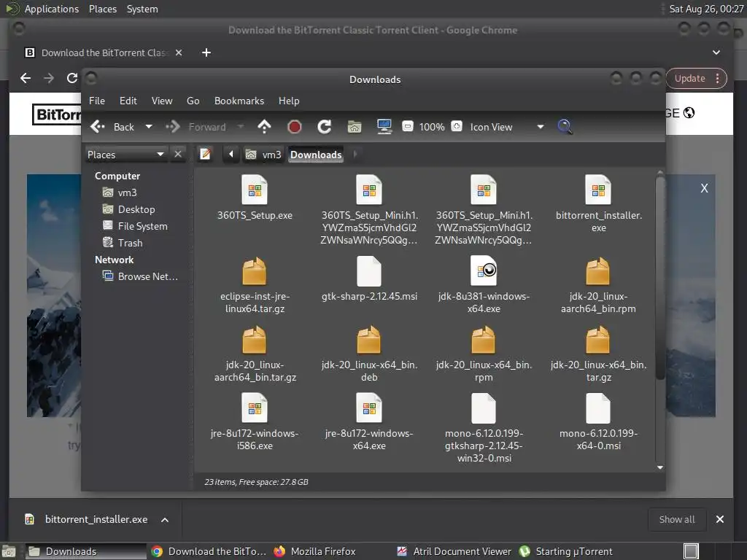Go back in the Chrome browser
This screenshot has width=747, height=560.
tap(26, 78)
